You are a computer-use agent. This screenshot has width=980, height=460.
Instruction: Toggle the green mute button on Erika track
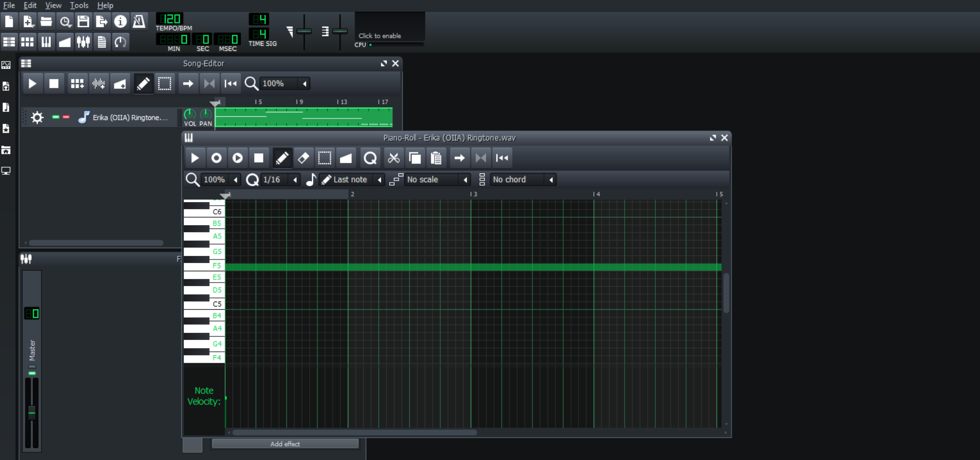[56, 117]
